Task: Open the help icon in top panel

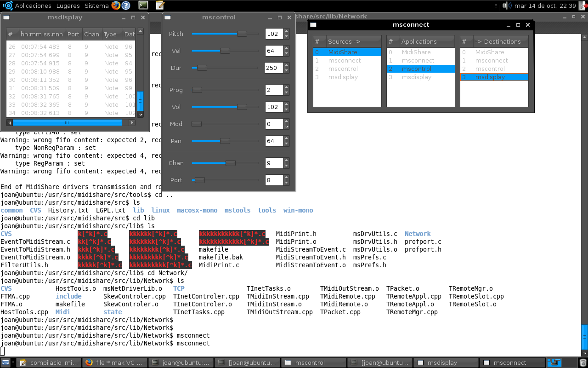Action: click(125, 6)
